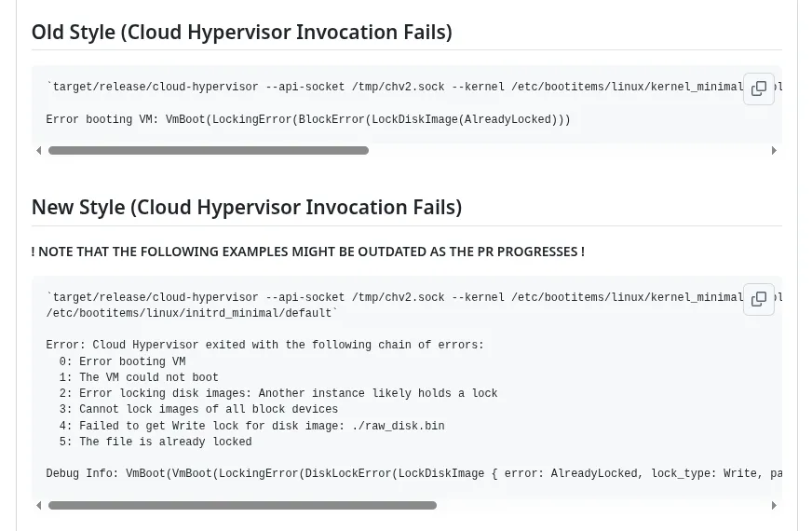This screenshot has width=812, height=531.
Task: Click left scroll arrow under New Style block
Action: pyautogui.click(x=39, y=506)
